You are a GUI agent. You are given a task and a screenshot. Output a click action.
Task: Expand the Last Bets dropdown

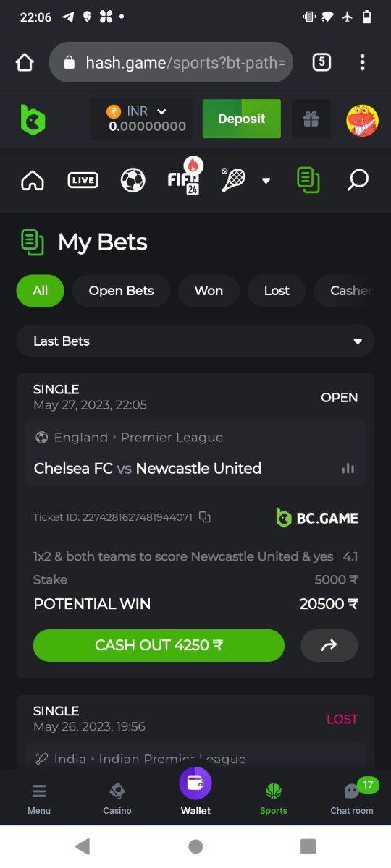point(195,341)
